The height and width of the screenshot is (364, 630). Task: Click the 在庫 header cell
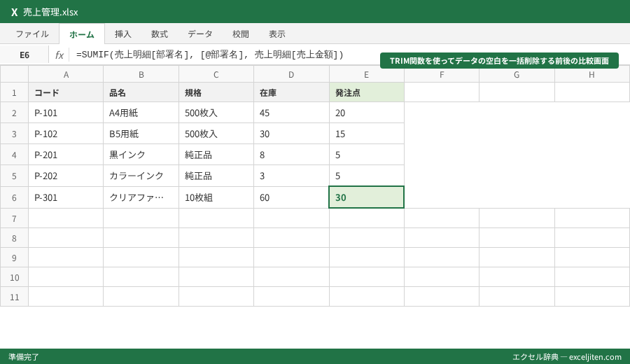[291, 93]
